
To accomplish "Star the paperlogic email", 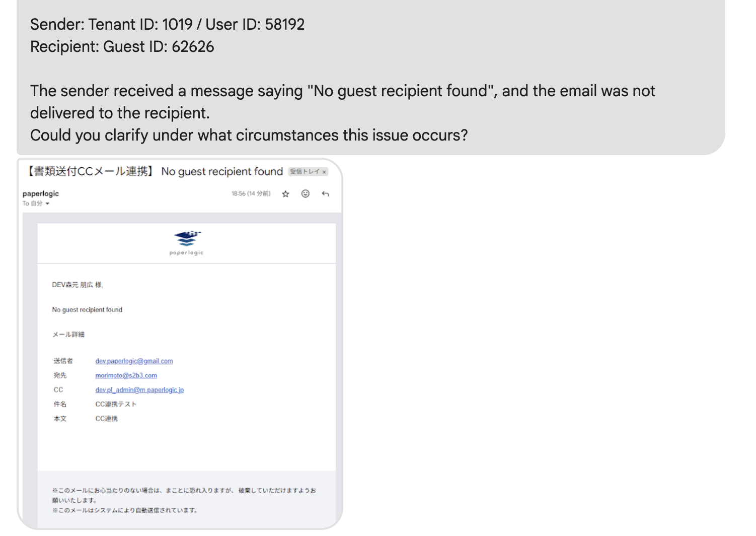I will click(x=285, y=194).
